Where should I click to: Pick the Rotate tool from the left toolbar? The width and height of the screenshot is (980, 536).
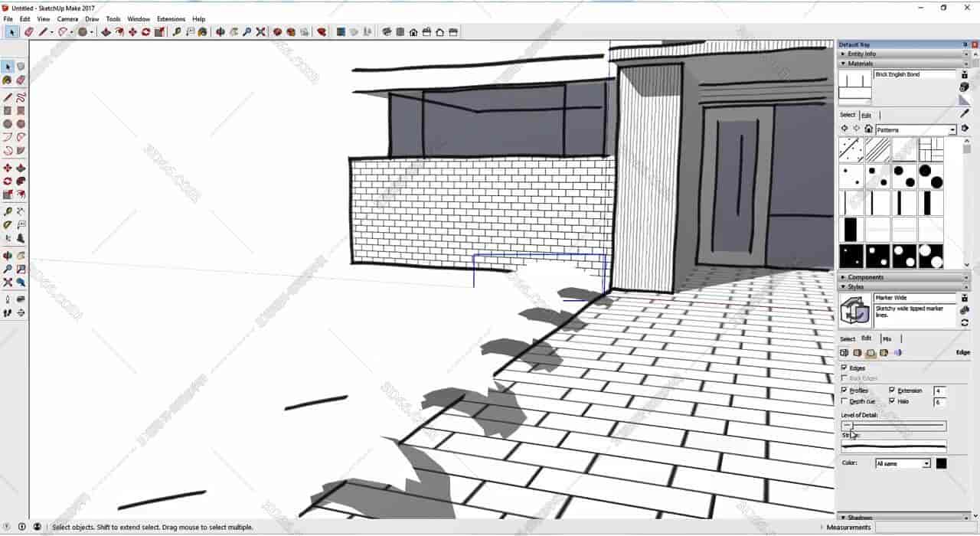pyautogui.click(x=9, y=181)
